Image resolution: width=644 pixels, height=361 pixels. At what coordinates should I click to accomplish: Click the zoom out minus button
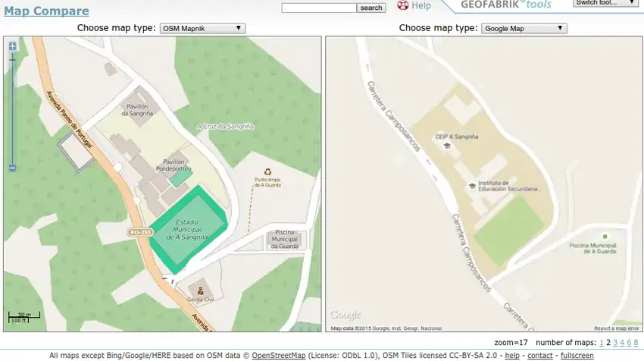pos(12,168)
